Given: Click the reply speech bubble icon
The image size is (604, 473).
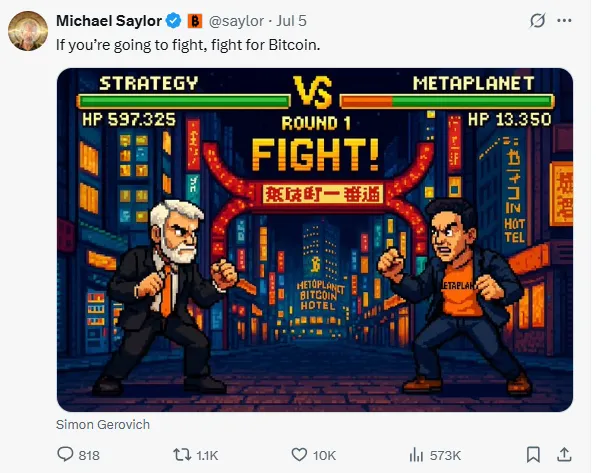Looking at the screenshot, I should (x=66, y=454).
